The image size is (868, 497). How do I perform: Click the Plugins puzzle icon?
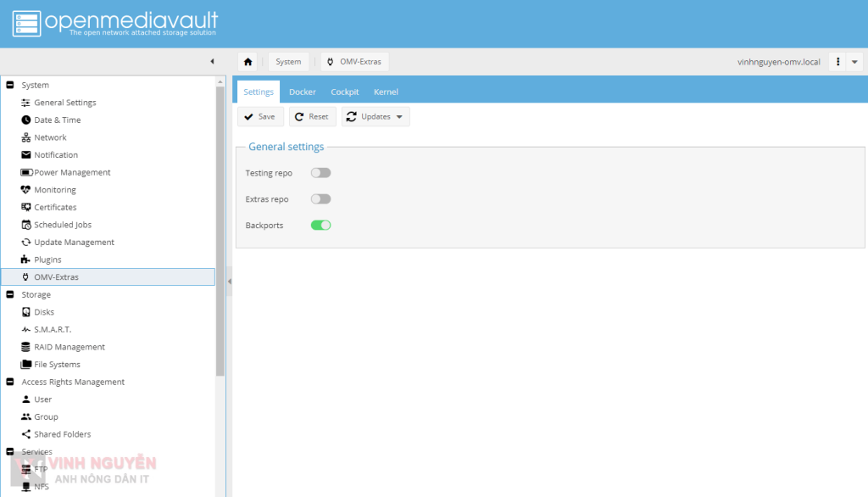click(25, 260)
